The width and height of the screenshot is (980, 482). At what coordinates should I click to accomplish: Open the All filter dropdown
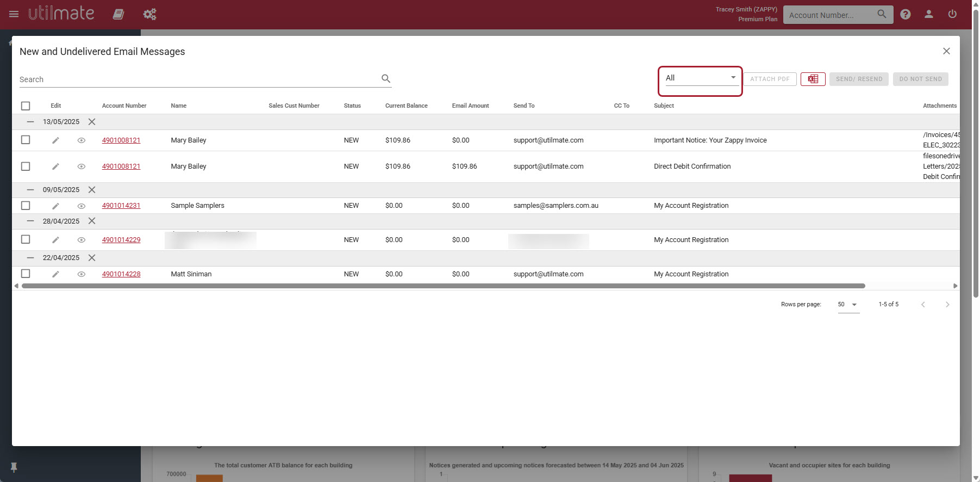pos(700,78)
